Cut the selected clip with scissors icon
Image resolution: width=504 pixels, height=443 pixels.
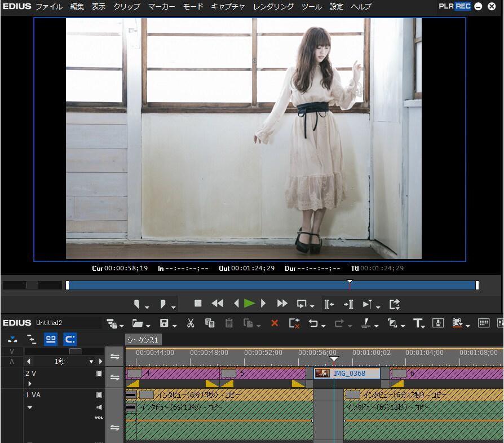191,323
